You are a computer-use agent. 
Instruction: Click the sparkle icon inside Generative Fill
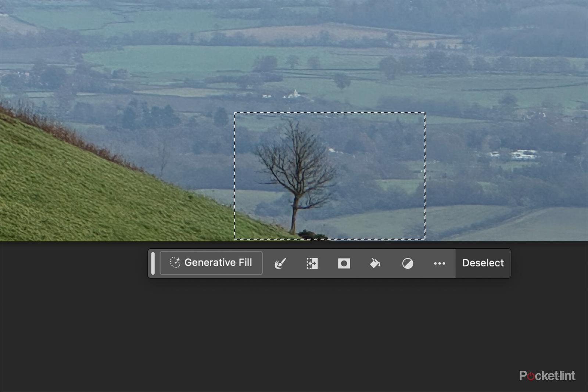[x=175, y=262]
